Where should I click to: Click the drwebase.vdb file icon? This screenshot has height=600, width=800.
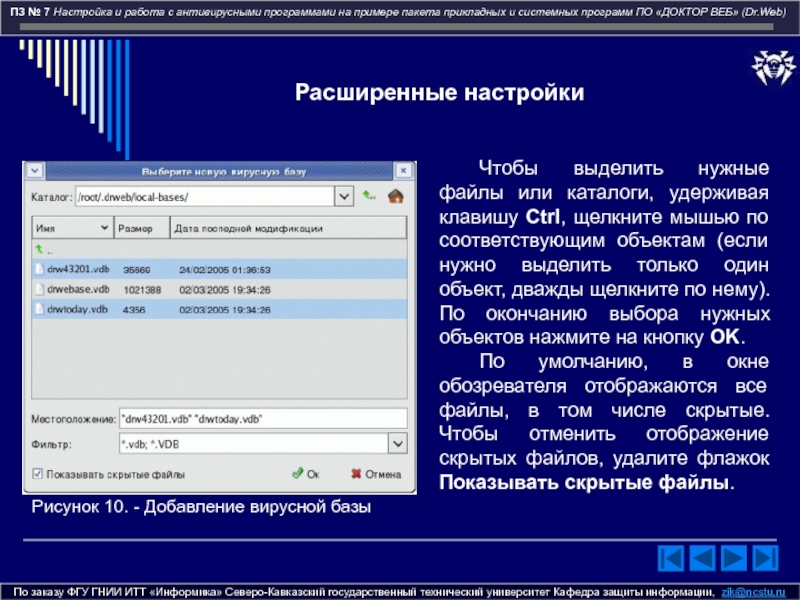[x=39, y=289]
